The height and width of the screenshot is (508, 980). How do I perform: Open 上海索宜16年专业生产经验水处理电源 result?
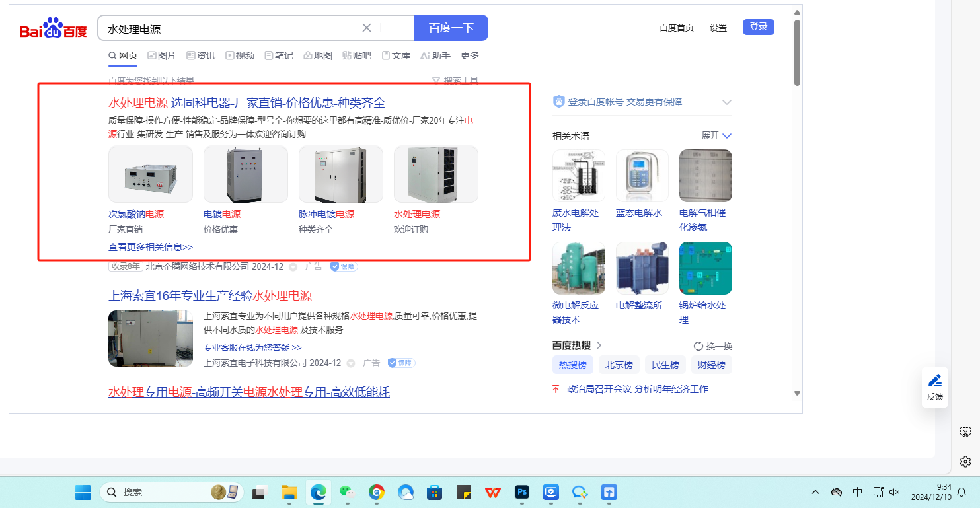[210, 296]
